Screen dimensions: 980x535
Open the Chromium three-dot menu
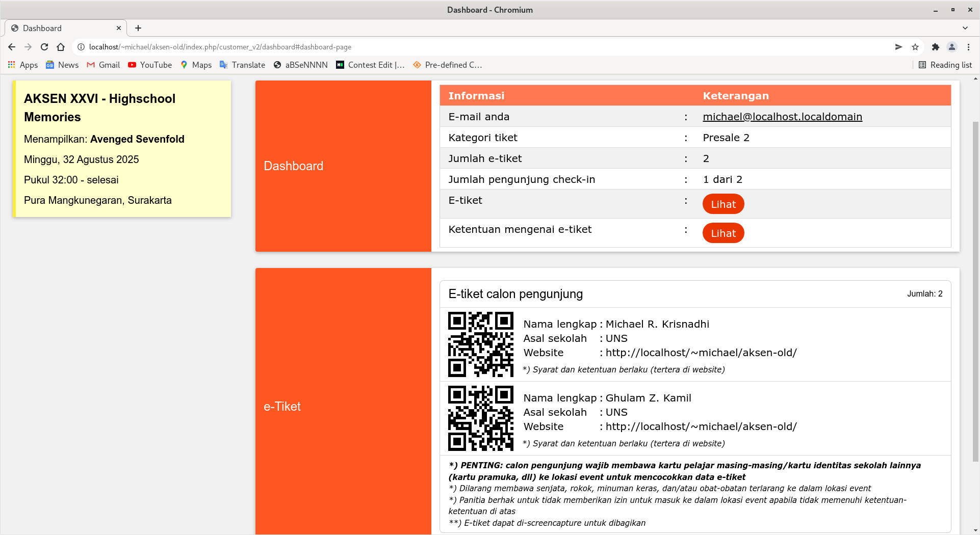(x=968, y=47)
